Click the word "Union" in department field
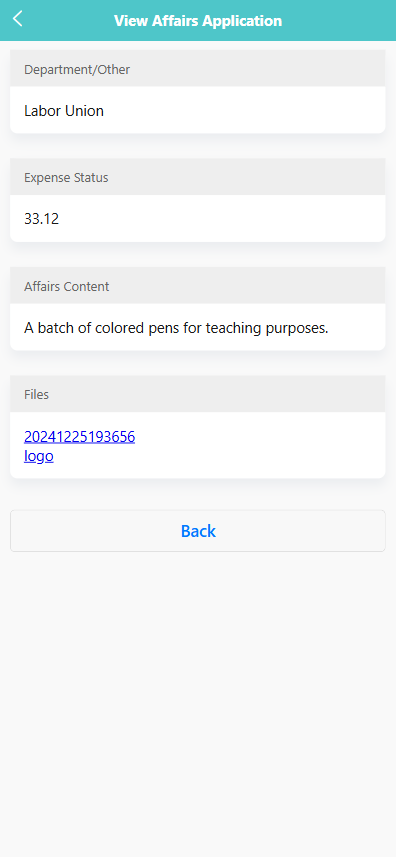 point(85,111)
